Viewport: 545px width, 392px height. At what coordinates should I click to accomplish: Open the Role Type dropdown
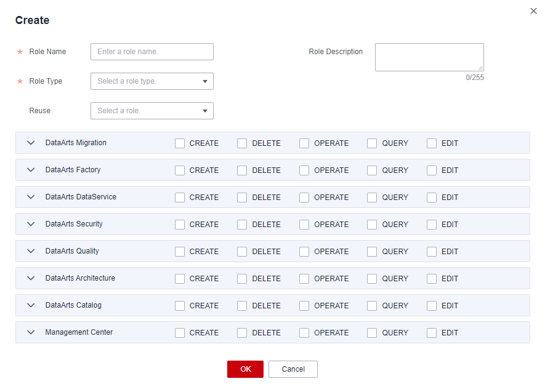point(151,81)
